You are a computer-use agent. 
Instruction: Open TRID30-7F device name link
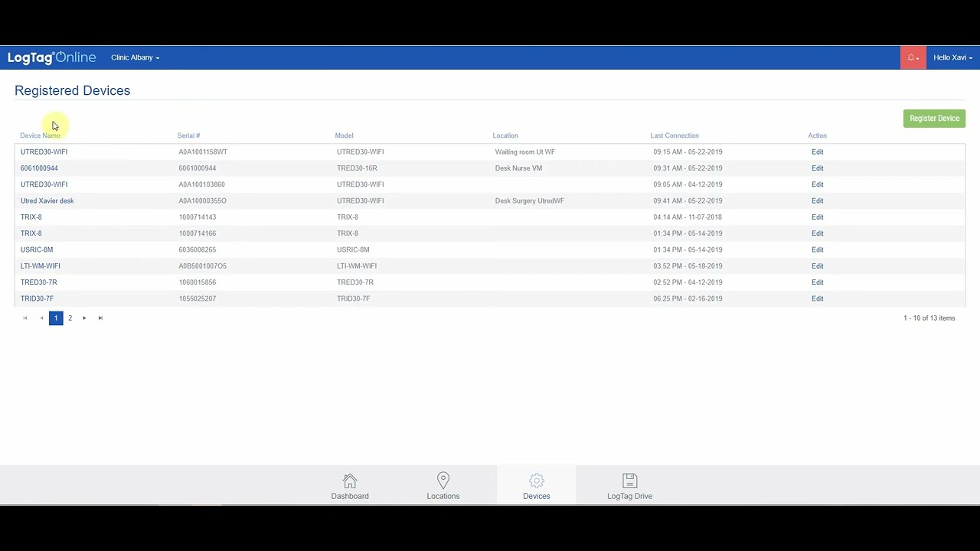(x=37, y=298)
